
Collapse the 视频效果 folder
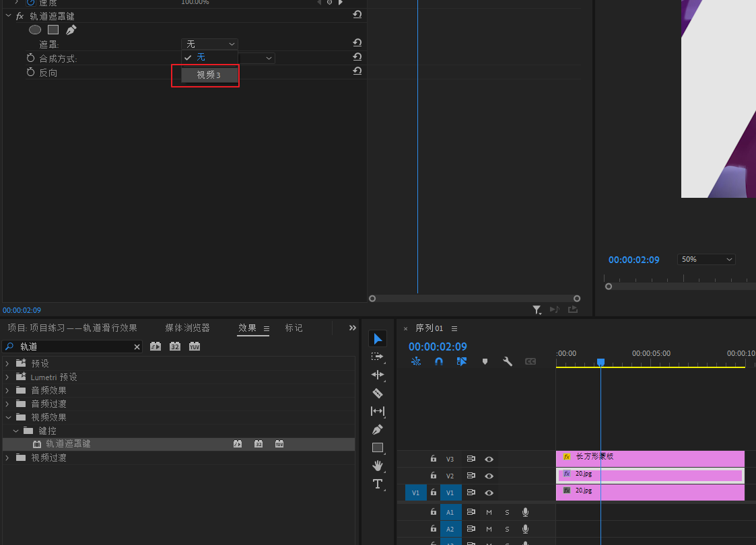pos(7,417)
